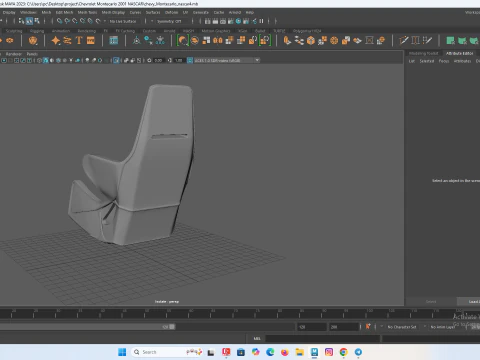Open the No Live Surface dropdown

pos(123,21)
